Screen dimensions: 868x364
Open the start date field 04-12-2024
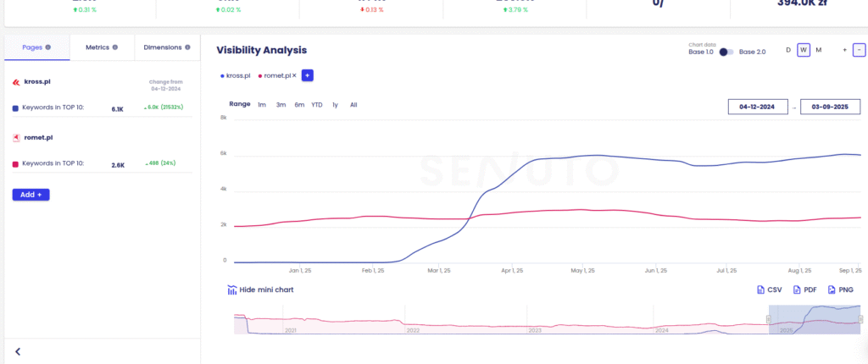[x=758, y=107]
